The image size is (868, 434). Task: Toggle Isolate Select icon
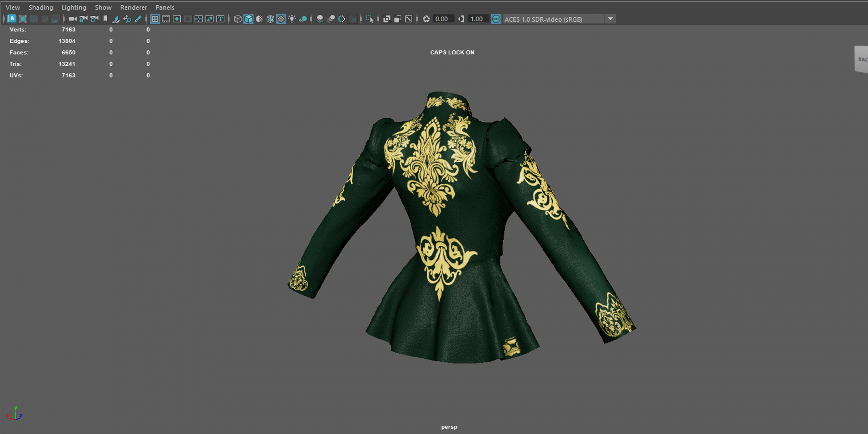click(x=370, y=19)
